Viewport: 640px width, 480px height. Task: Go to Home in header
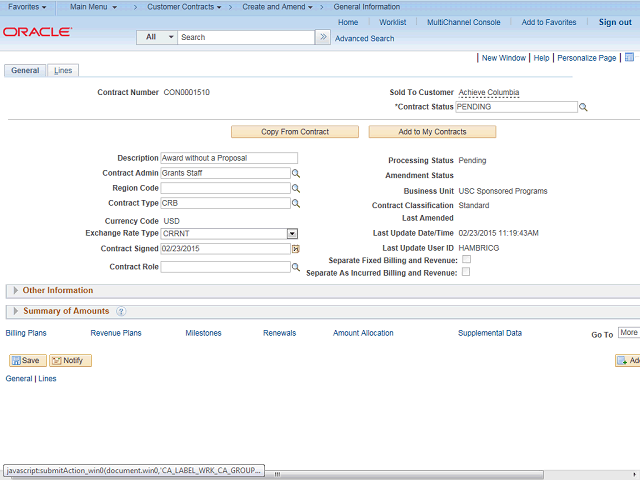point(348,22)
